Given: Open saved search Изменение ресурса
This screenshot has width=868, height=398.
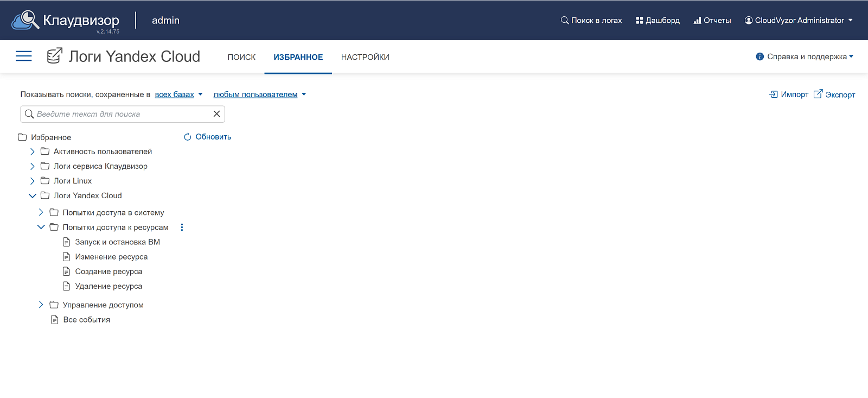Looking at the screenshot, I should click(x=111, y=257).
